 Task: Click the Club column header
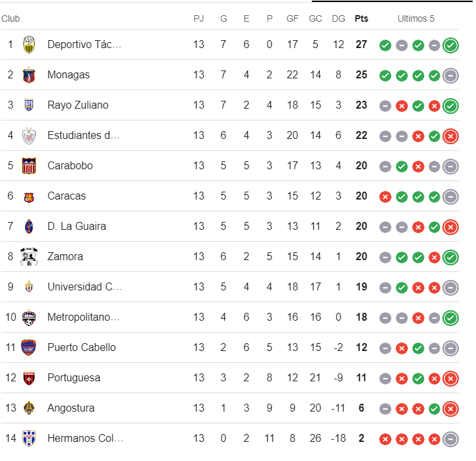click(11, 18)
